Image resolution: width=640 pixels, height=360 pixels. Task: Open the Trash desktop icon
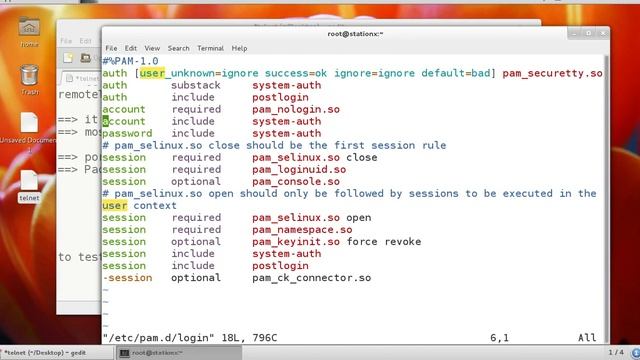click(29, 80)
